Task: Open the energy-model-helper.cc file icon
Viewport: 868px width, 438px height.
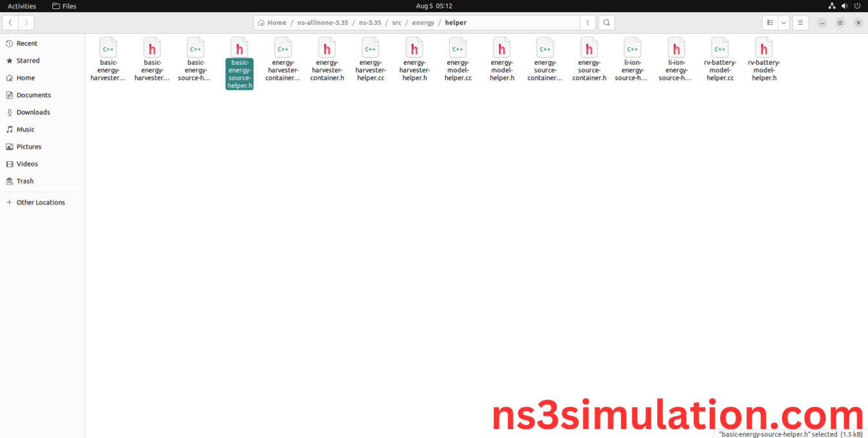Action: [x=458, y=49]
